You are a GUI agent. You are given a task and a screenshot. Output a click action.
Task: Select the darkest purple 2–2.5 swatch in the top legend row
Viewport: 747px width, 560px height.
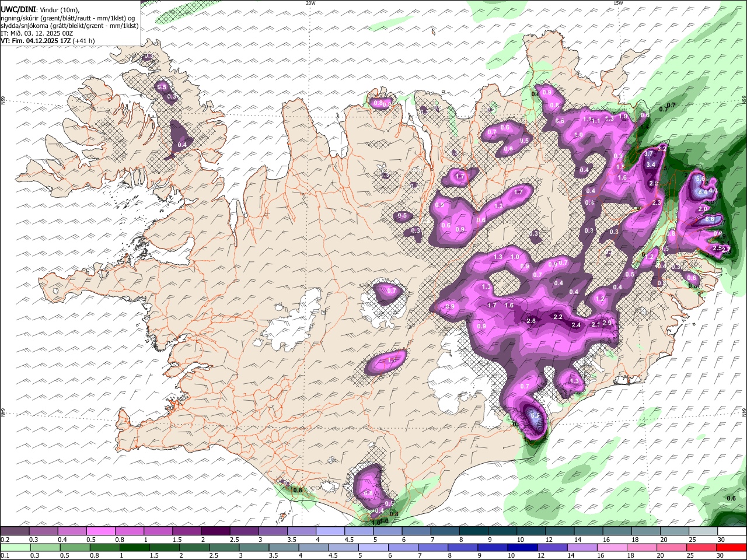click(215, 531)
